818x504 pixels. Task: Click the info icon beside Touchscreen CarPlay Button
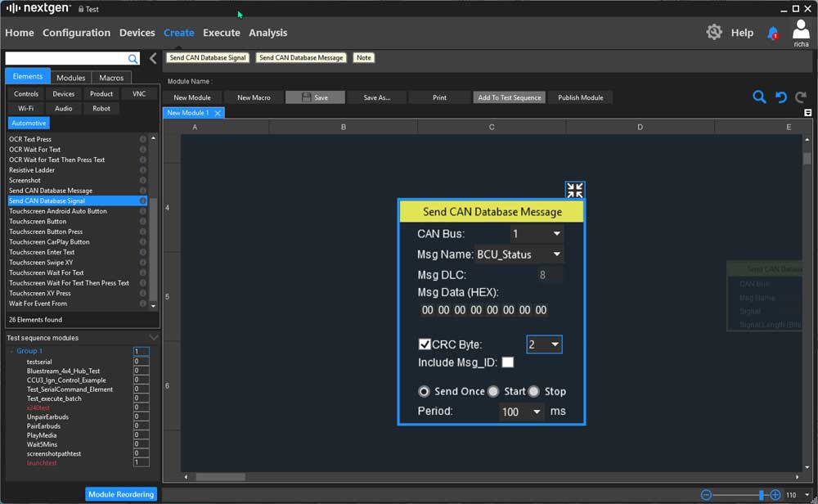142,242
